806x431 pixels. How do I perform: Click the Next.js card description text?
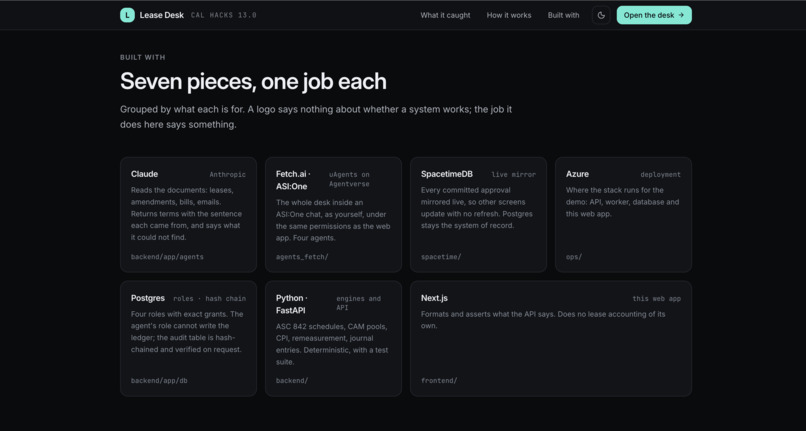coord(543,319)
